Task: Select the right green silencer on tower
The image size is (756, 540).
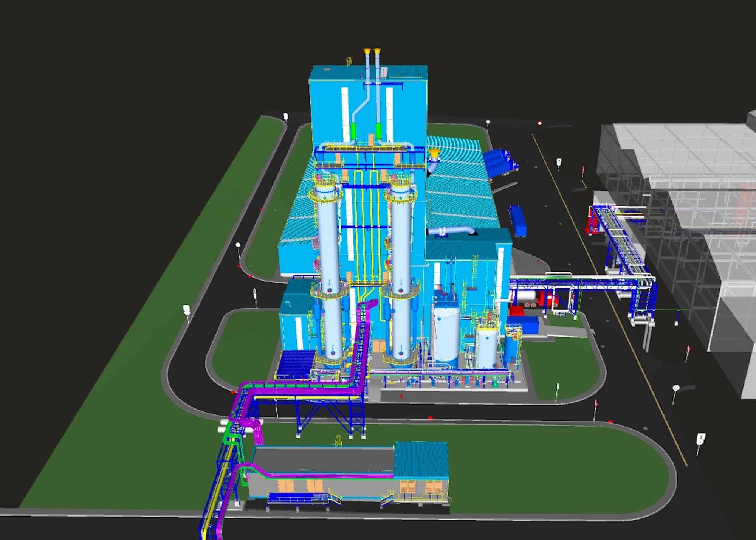Action: coord(378,130)
